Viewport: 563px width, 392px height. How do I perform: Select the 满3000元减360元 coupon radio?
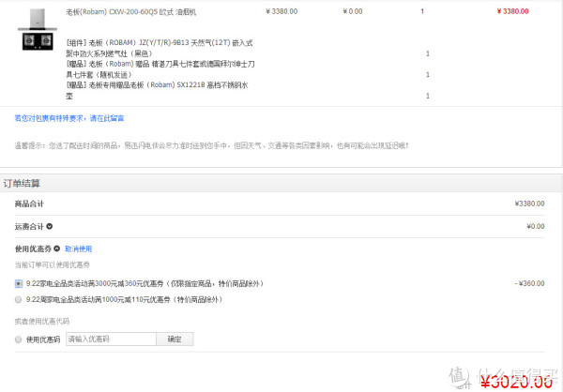coord(19,283)
